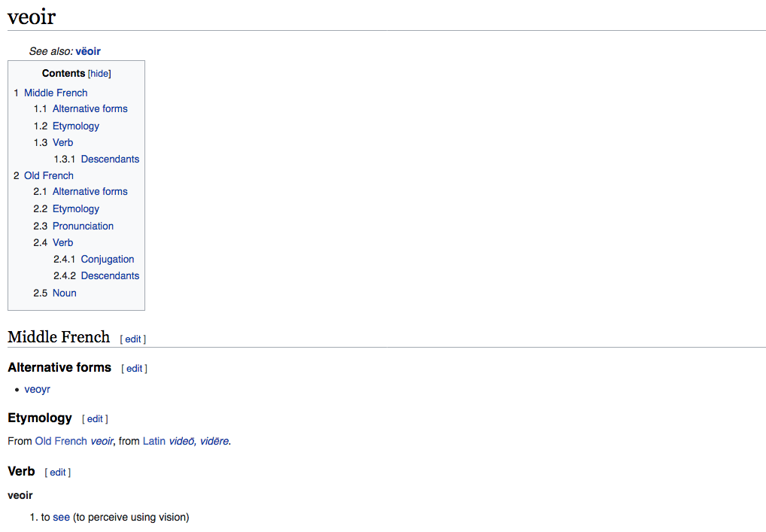This screenshot has height=532, width=766.
Task: Open 2.4.1 Conjugation contents entry
Action: pos(107,259)
